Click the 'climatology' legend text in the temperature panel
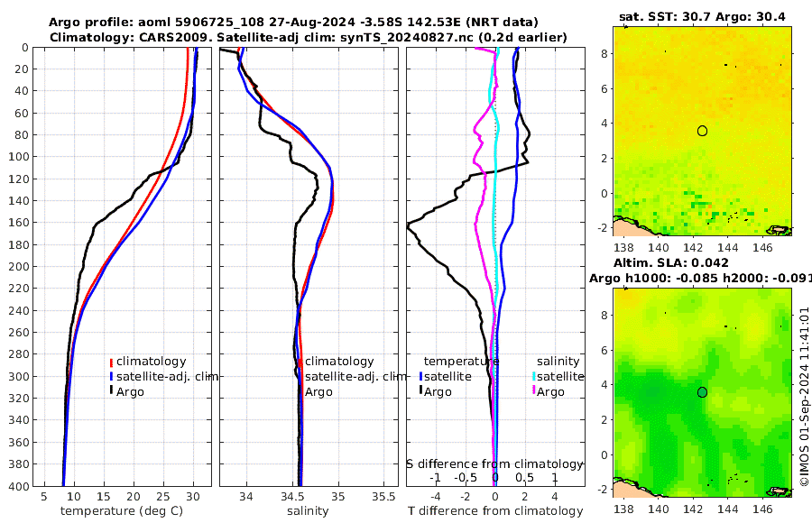The width and height of the screenshot is (812, 523). tap(152, 362)
